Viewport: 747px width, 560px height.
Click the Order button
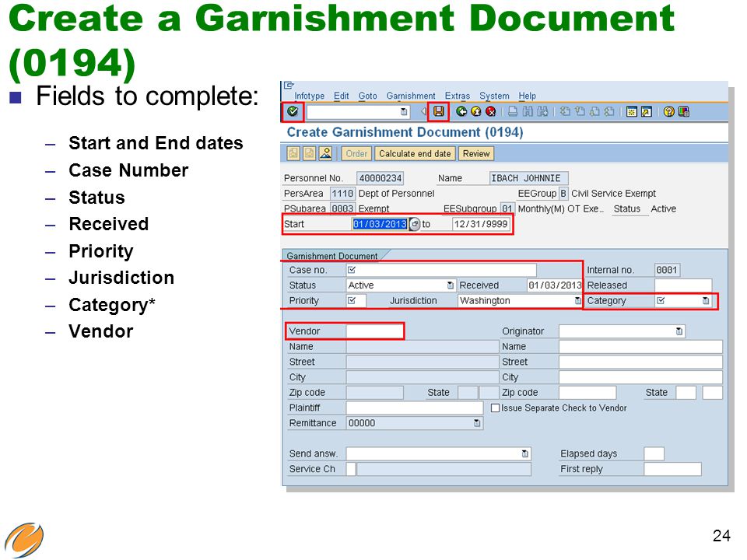(356, 154)
